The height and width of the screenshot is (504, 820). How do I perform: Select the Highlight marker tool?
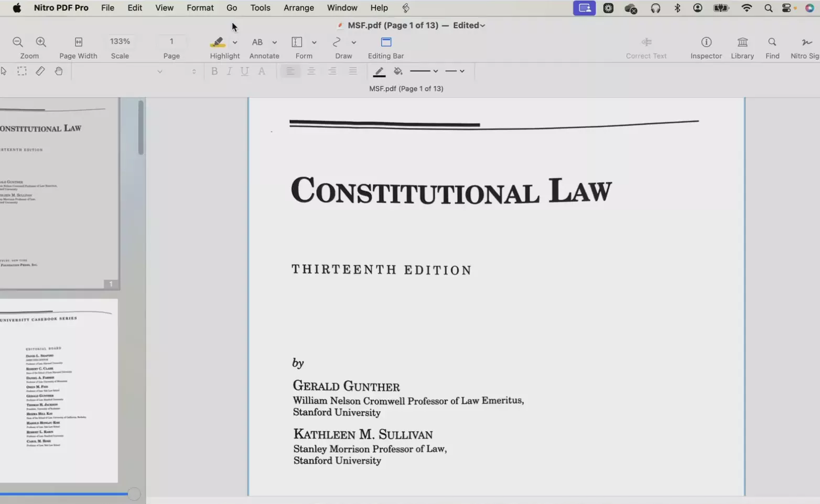(218, 42)
